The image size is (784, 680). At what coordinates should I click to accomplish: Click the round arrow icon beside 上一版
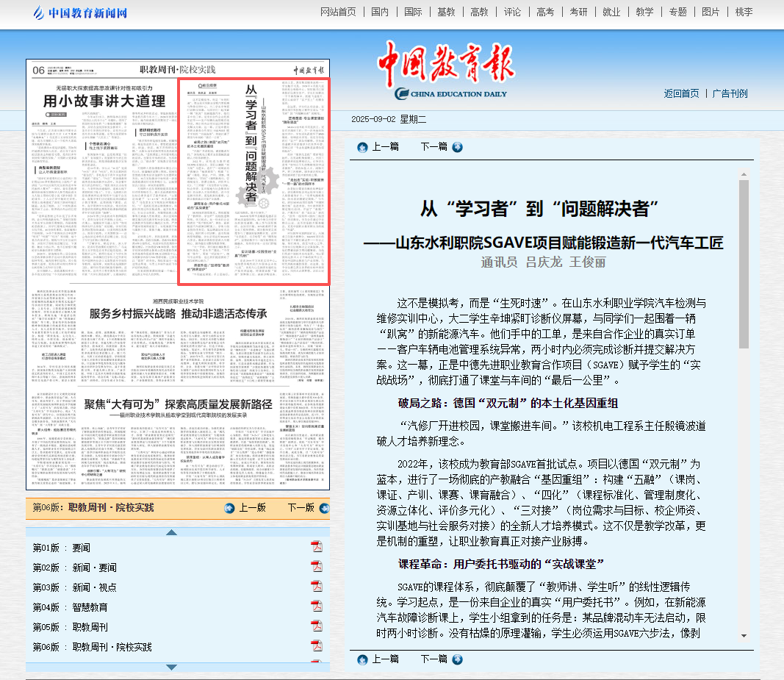229,508
